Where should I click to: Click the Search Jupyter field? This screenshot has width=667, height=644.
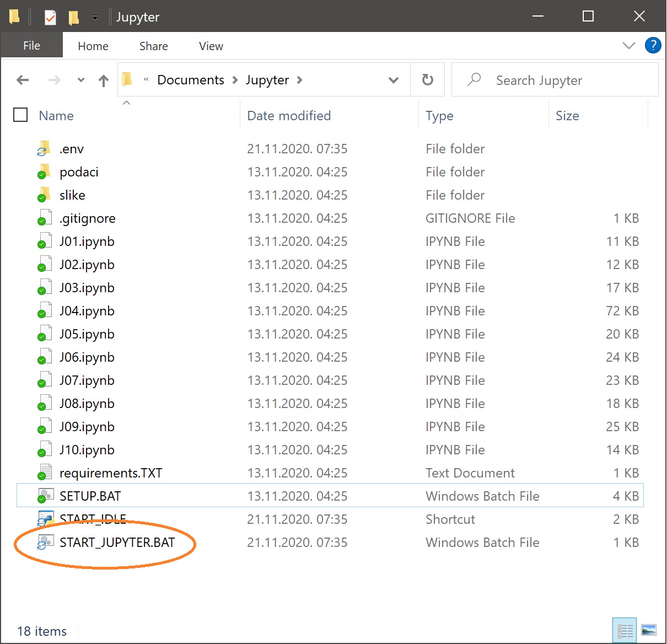[555, 80]
